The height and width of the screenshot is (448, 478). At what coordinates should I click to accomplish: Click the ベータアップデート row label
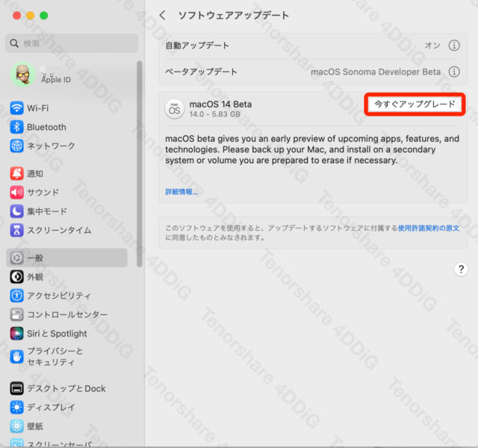[x=201, y=72]
